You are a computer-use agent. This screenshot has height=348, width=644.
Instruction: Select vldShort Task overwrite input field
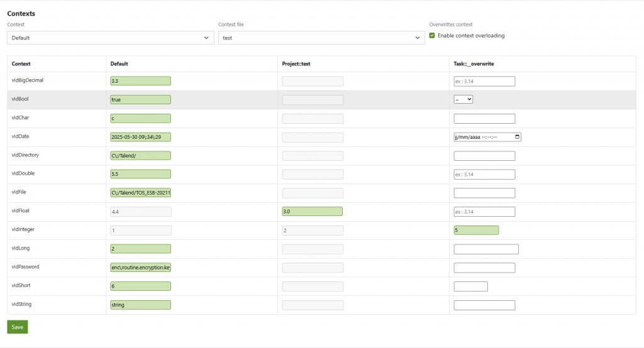click(x=470, y=286)
